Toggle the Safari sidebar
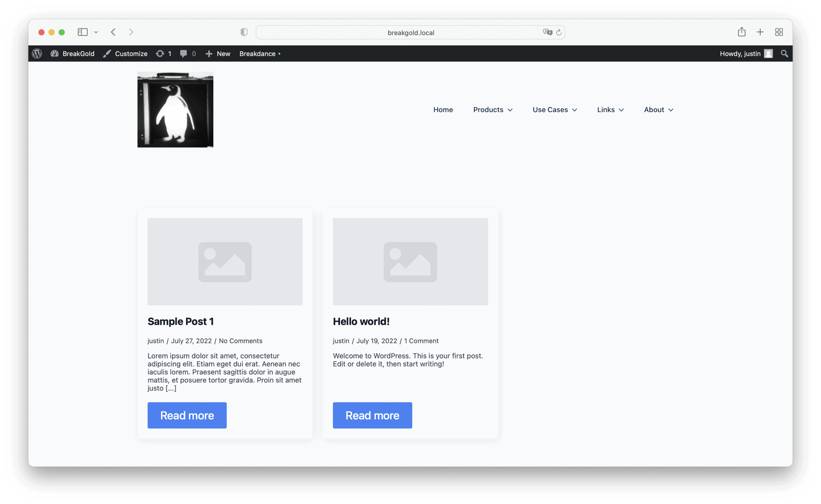Image resolution: width=821 pixels, height=504 pixels. (82, 32)
